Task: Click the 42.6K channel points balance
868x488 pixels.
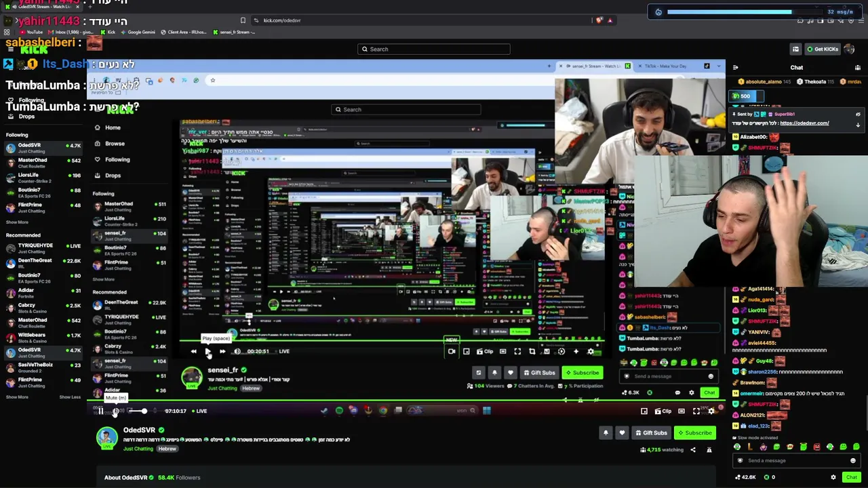Action: click(746, 477)
